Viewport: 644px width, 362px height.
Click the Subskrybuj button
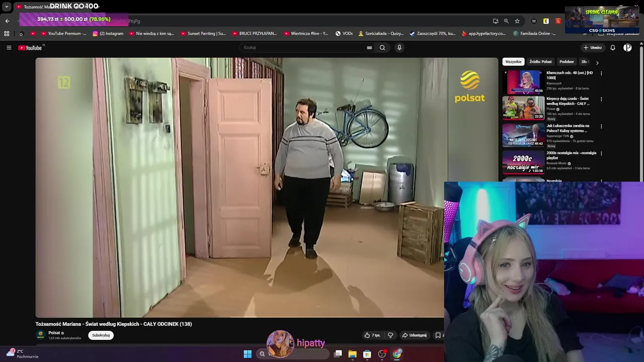(101, 335)
